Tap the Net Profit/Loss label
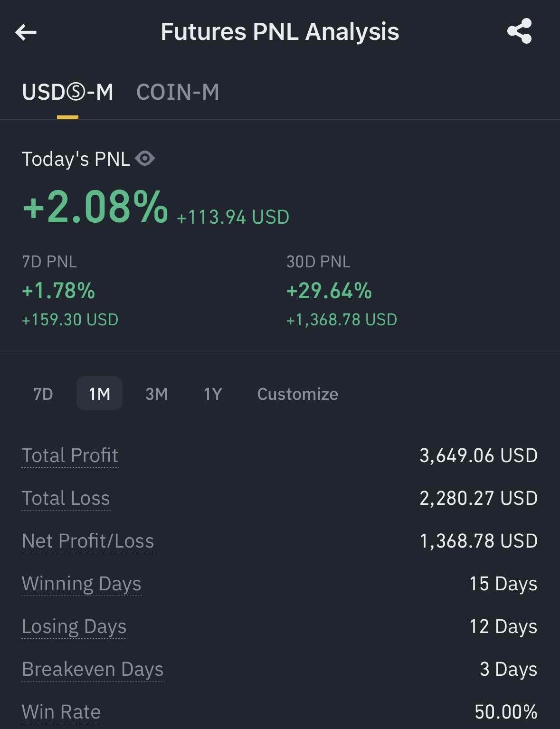Viewport: 560px width, 729px height. pos(88,541)
